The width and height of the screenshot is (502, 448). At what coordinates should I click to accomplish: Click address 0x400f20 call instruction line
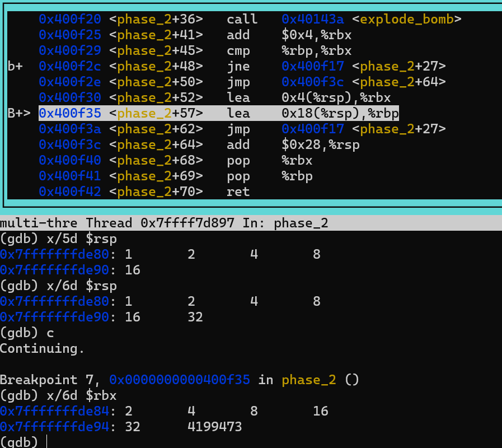point(250,19)
